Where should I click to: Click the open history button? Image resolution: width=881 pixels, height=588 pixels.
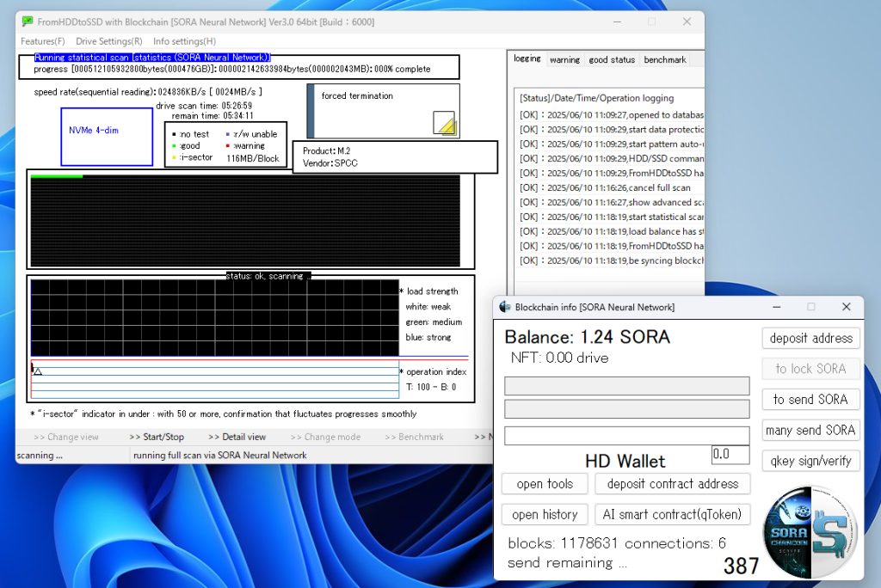pyautogui.click(x=545, y=514)
